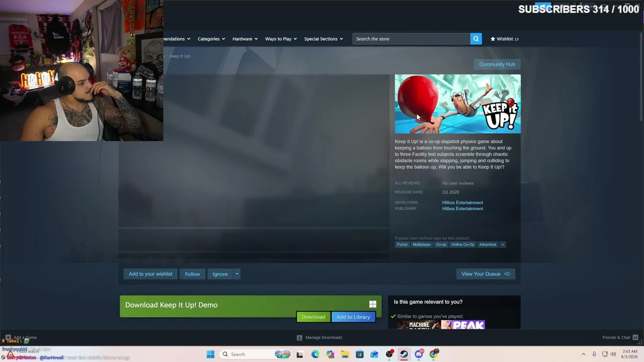Image resolution: width=644 pixels, height=362 pixels.
Task: Open the Friends & Chat icon
Action: click(635, 337)
